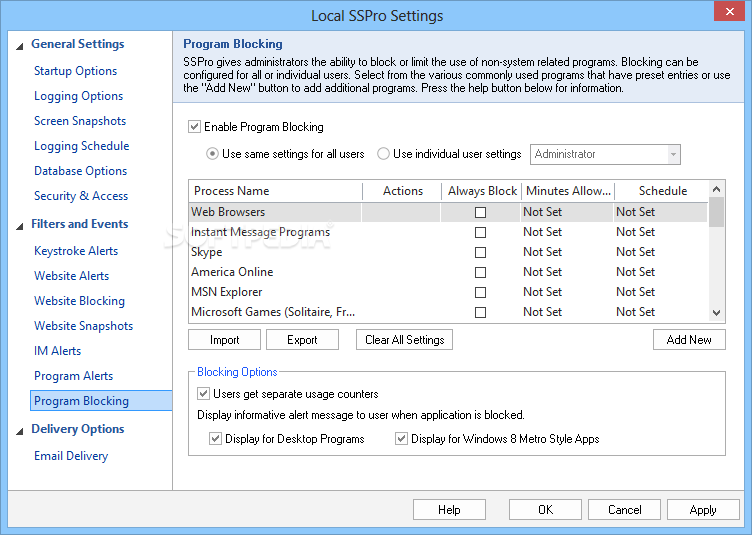Image resolution: width=752 pixels, height=535 pixels.
Task: Select Use individual user settings
Action: [384, 154]
